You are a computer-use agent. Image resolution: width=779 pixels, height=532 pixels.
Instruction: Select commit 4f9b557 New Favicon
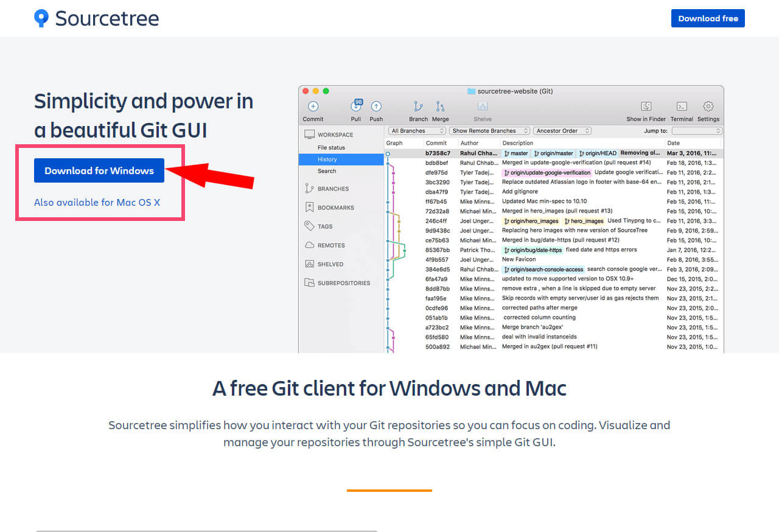click(x=554, y=259)
